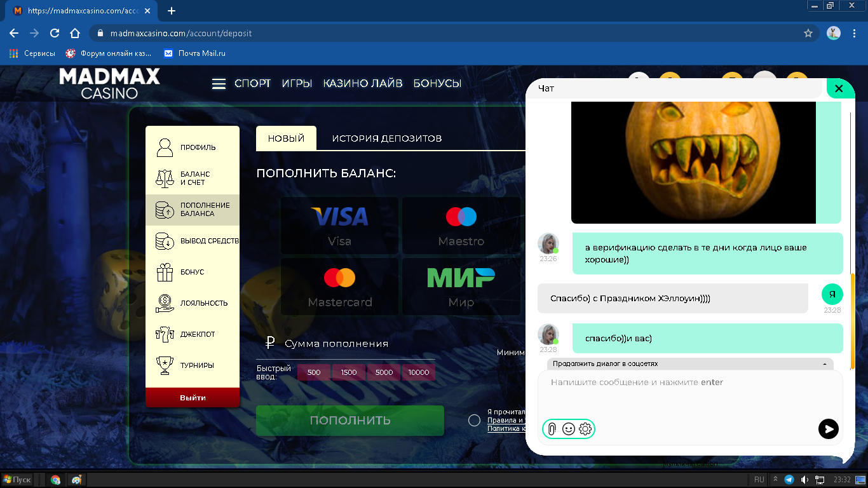Open the Форум онлайн каз... bookmark
This screenshot has height=488, width=868.
click(109, 53)
